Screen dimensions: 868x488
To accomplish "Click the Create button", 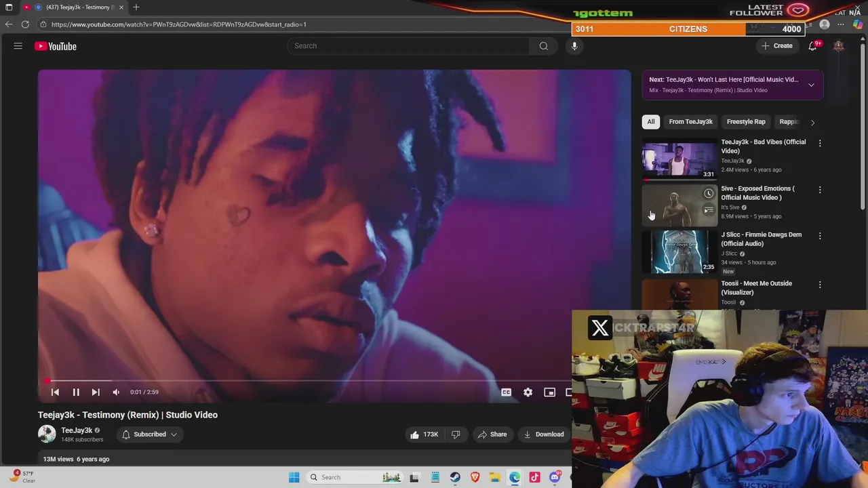I will click(x=777, y=46).
